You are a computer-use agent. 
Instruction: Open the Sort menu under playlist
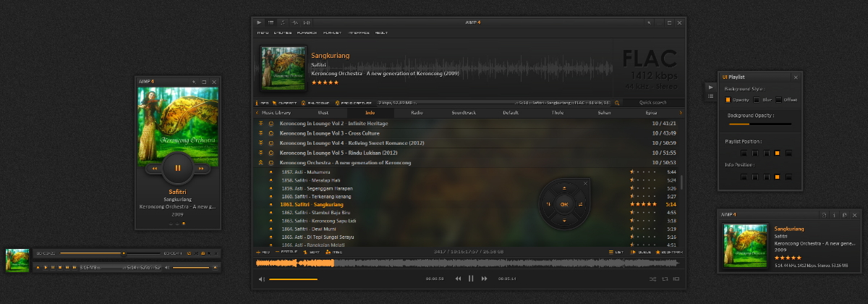pyautogui.click(x=312, y=251)
